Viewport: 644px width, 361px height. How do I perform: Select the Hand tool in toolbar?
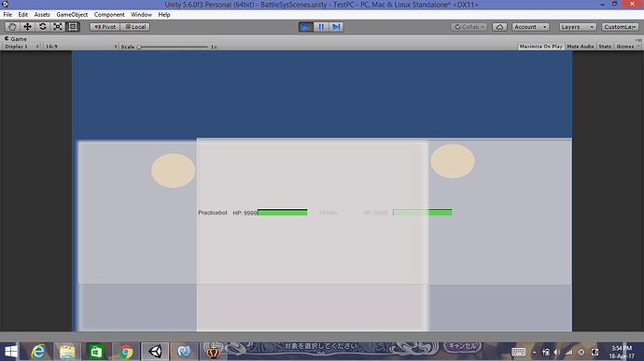pyautogui.click(x=12, y=27)
